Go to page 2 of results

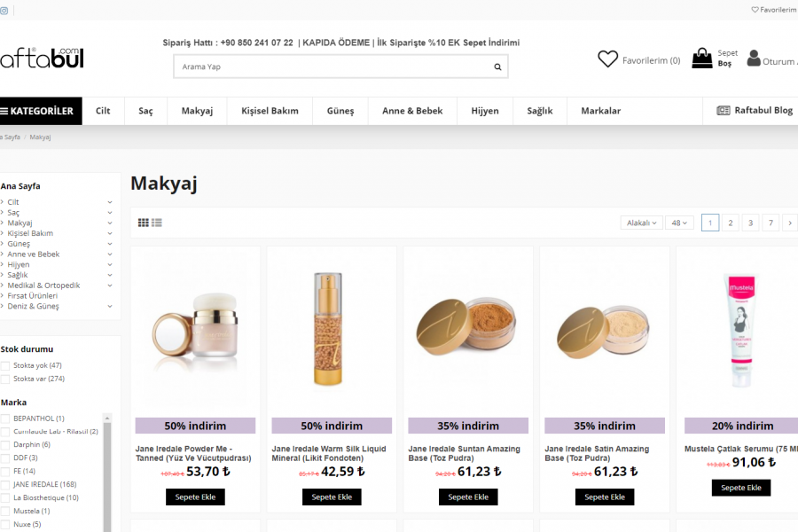tap(731, 223)
